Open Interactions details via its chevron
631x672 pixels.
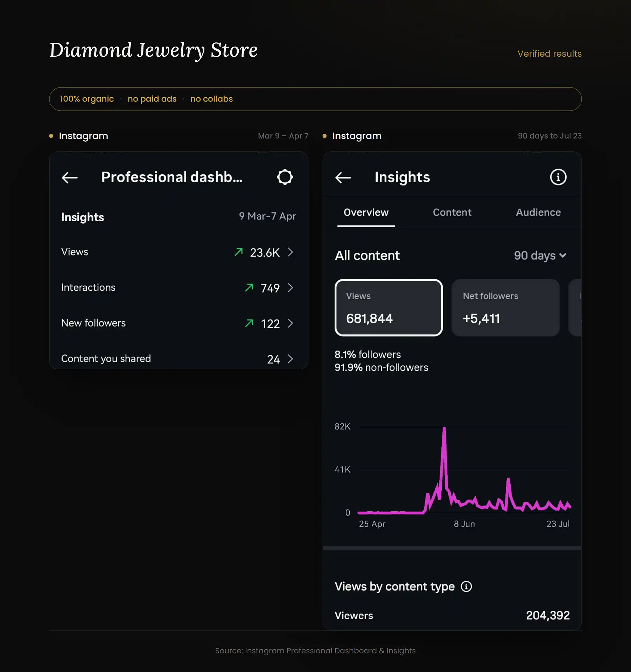(290, 288)
